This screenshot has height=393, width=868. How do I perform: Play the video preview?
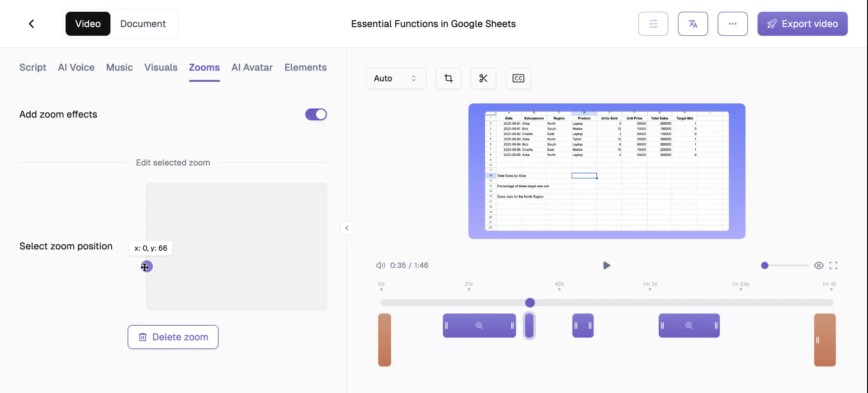pyautogui.click(x=607, y=266)
